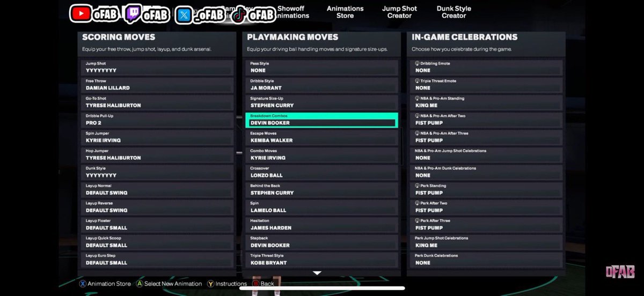
Task: Click the In-Game Celebrations heading
Action: (x=465, y=38)
